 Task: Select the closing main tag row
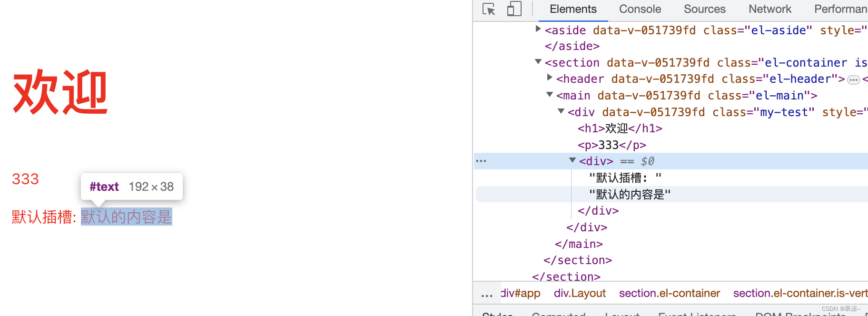tap(579, 244)
